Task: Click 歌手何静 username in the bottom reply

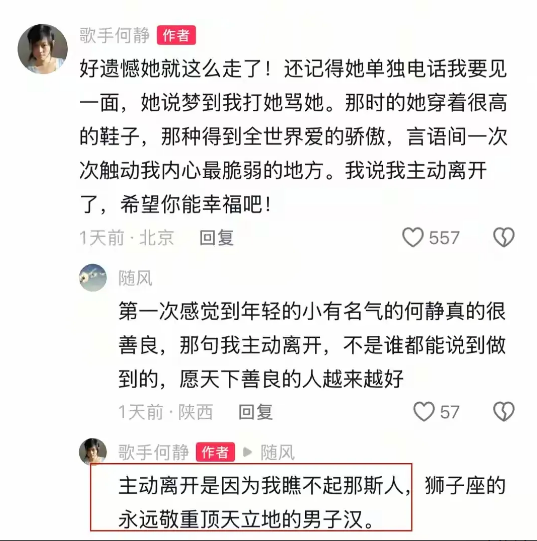Action: click(154, 452)
